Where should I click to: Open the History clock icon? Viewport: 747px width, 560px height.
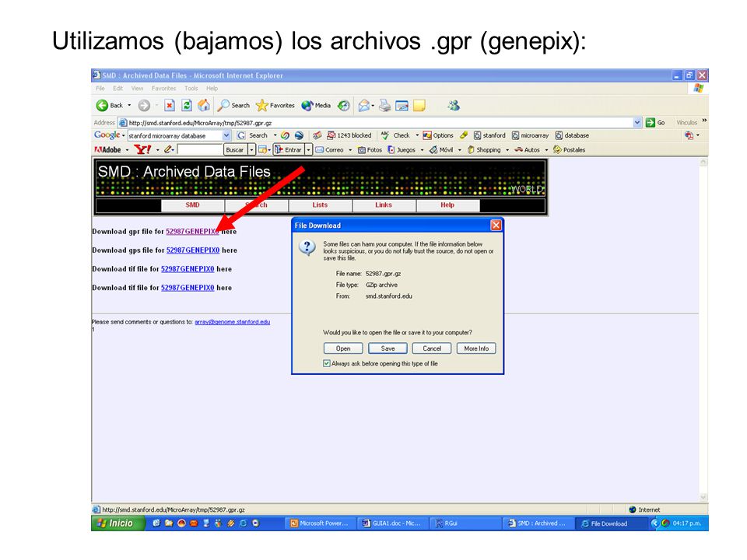343,106
